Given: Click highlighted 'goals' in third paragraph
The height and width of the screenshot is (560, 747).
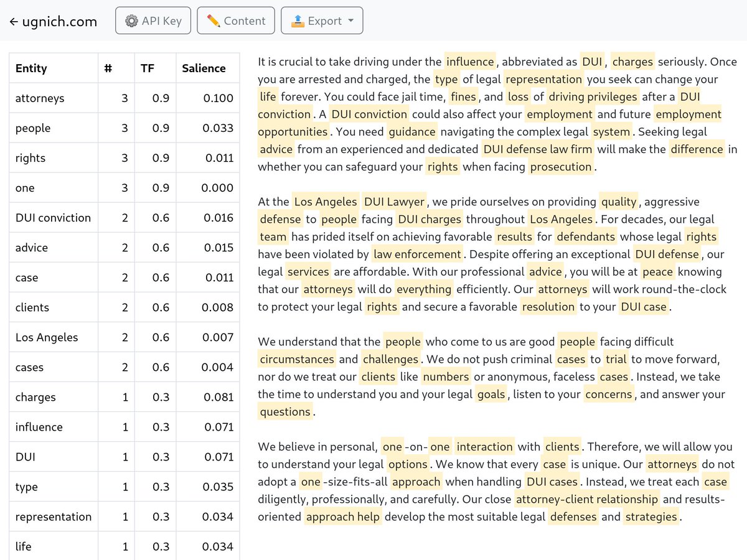Looking at the screenshot, I should pos(491,394).
